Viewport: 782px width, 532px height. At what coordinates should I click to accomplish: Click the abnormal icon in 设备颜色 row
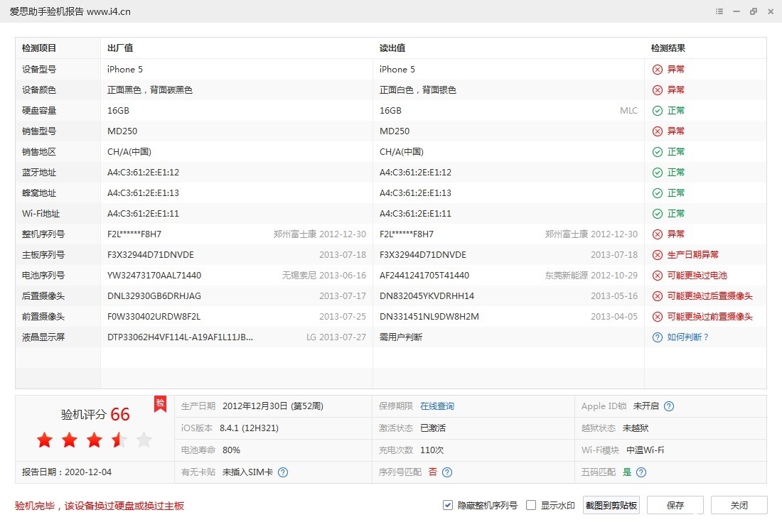[658, 90]
